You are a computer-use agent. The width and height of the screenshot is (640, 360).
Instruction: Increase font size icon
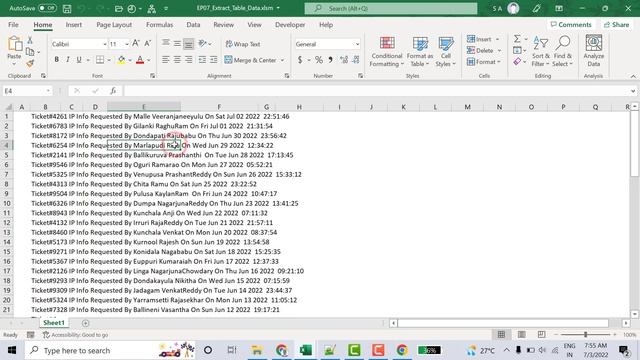[136, 44]
